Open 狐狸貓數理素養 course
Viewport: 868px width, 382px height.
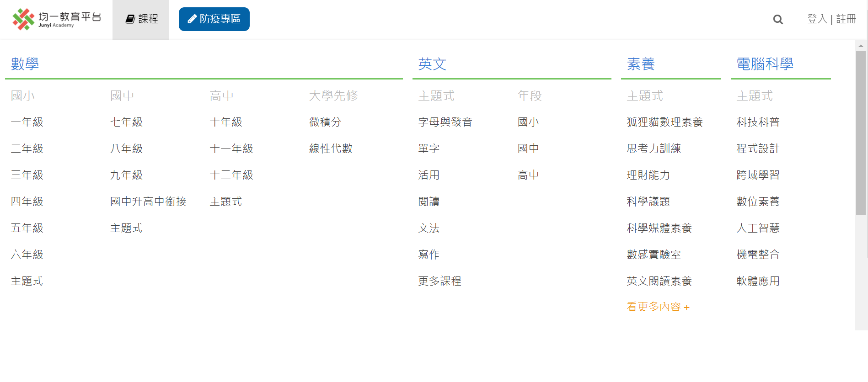(664, 122)
